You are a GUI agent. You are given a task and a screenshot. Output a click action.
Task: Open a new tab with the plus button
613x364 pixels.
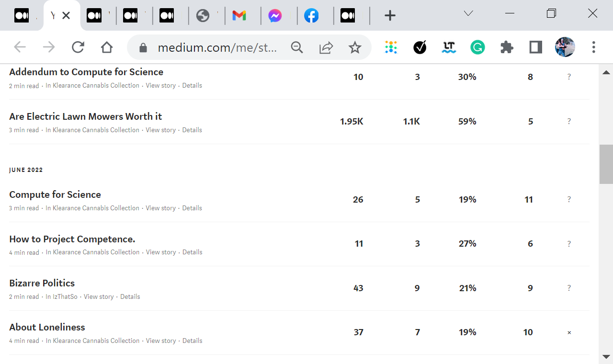point(390,15)
